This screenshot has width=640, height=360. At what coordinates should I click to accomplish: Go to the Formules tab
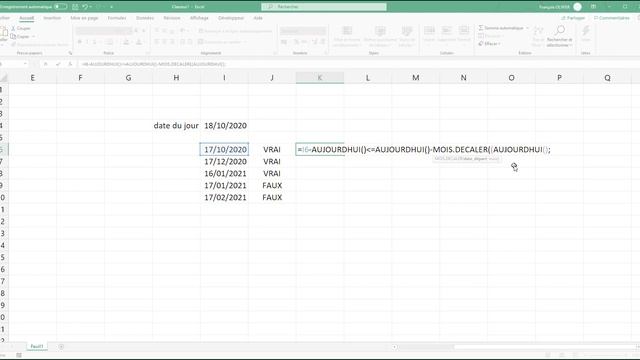point(117,18)
